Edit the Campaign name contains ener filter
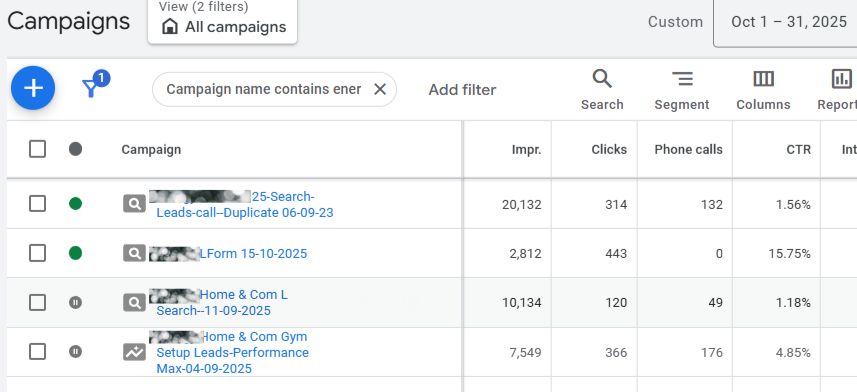 coord(263,89)
